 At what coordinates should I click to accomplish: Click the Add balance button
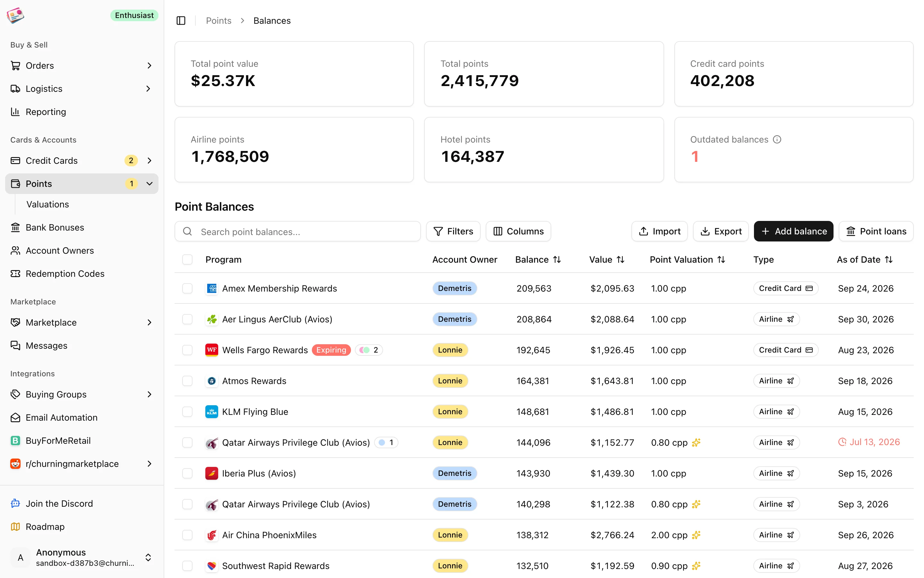pos(793,231)
